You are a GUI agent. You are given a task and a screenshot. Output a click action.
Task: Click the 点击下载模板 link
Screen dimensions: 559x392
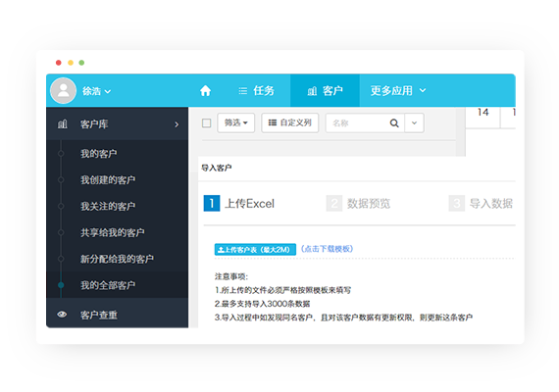point(328,249)
